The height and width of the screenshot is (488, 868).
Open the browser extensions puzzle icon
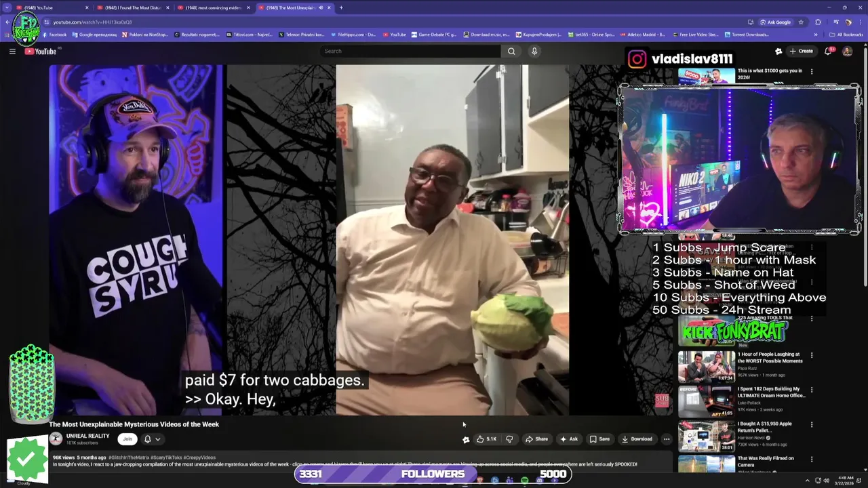(x=818, y=22)
